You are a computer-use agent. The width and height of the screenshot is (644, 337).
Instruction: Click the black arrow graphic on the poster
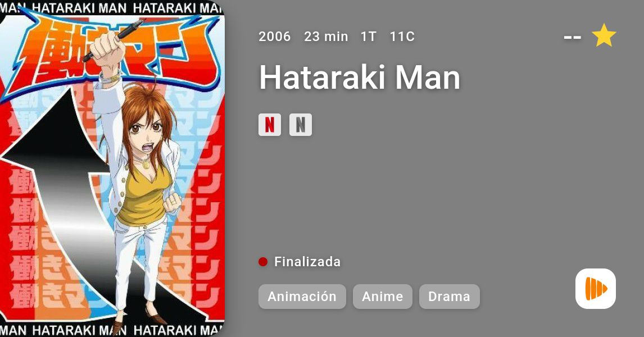[53, 172]
